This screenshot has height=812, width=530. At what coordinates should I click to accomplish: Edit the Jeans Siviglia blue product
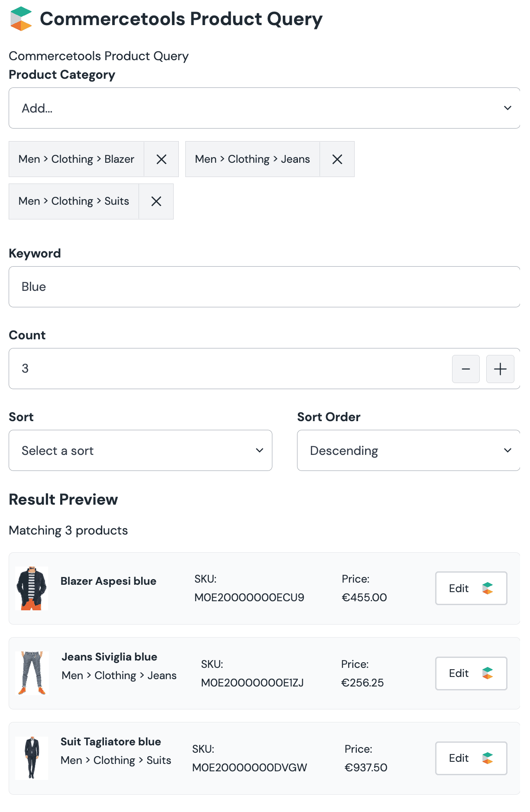tap(471, 673)
